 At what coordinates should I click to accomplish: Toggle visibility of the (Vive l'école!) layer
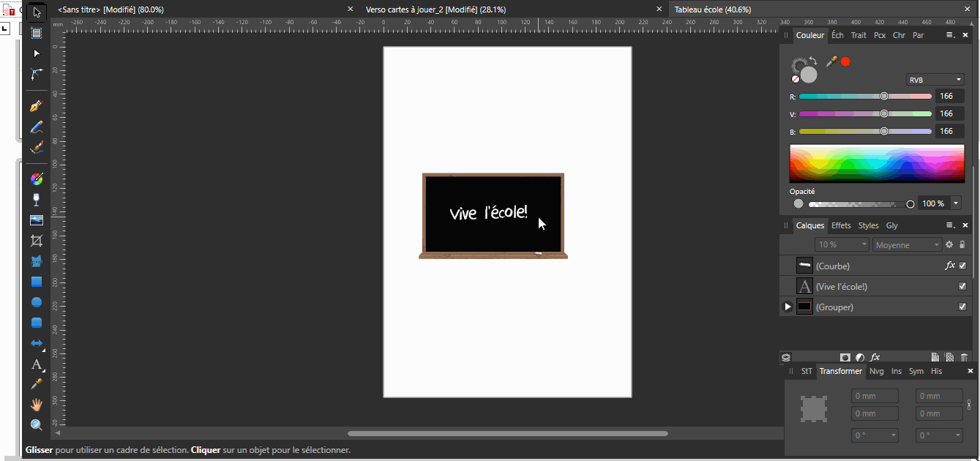coord(962,286)
